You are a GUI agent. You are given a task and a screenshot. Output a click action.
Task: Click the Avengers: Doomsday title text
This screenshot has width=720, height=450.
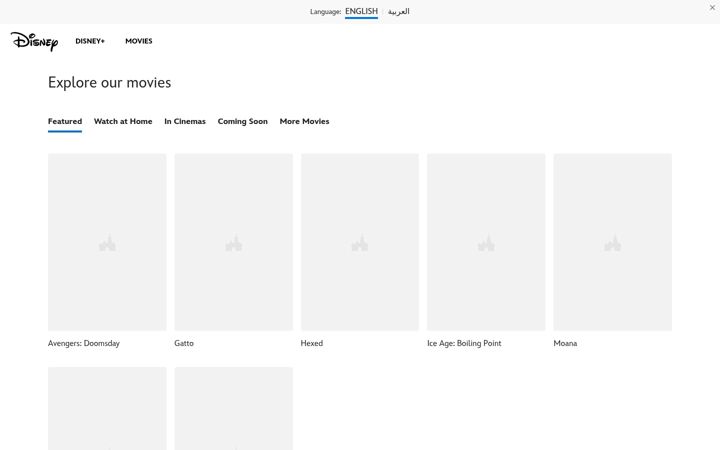[84, 343]
